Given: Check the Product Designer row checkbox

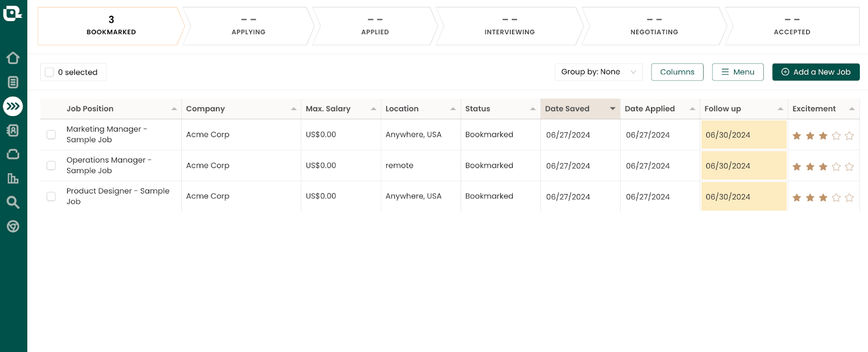Looking at the screenshot, I should click(x=51, y=196).
